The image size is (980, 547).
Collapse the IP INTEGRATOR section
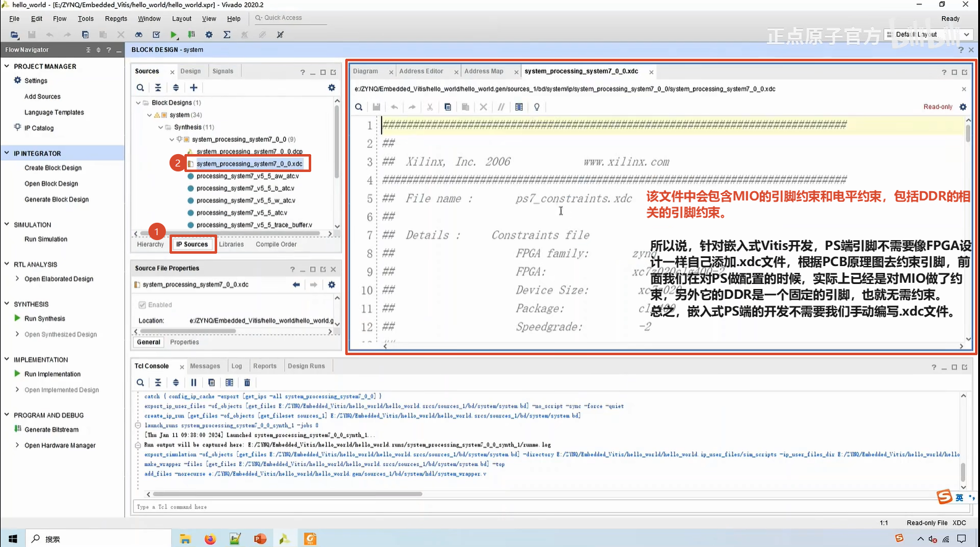[x=7, y=153]
